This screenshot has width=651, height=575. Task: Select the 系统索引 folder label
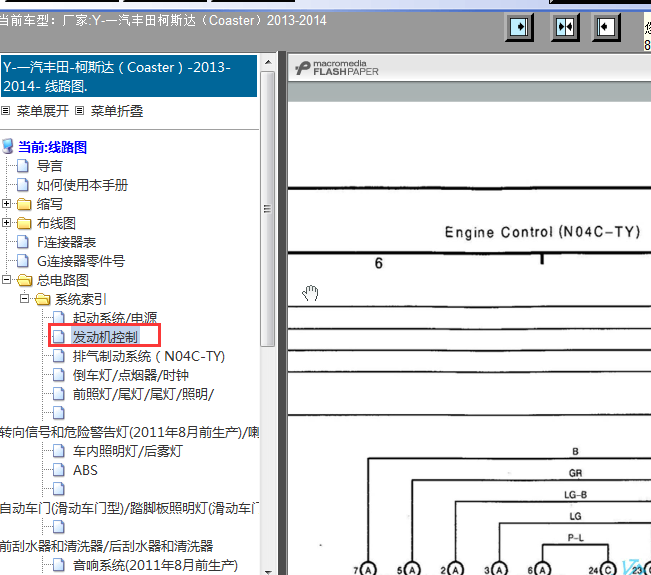click(81, 300)
